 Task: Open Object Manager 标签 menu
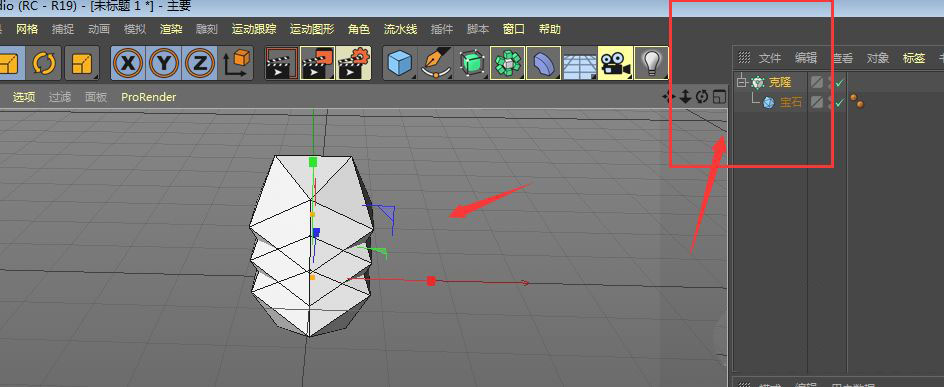click(x=914, y=58)
